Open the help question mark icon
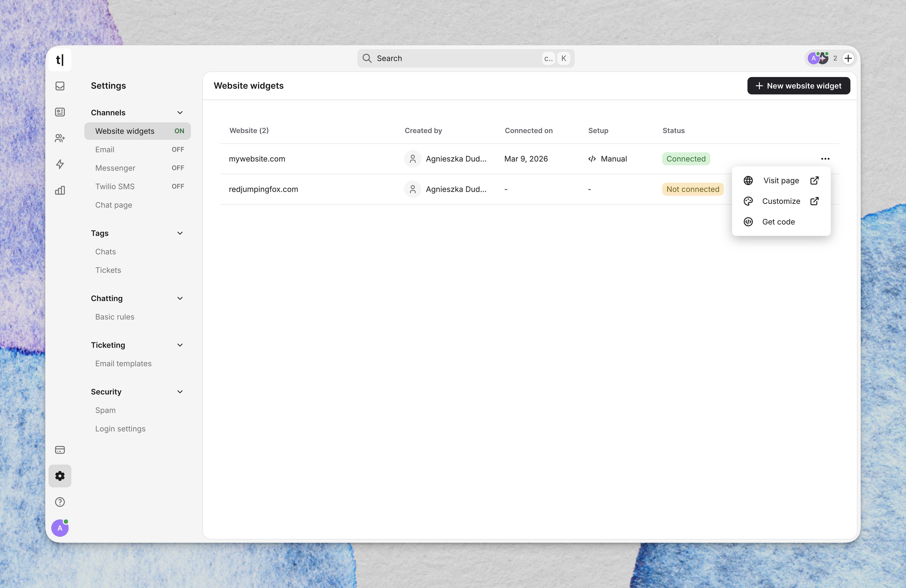Screen dimensions: 906x588 click(x=60, y=502)
